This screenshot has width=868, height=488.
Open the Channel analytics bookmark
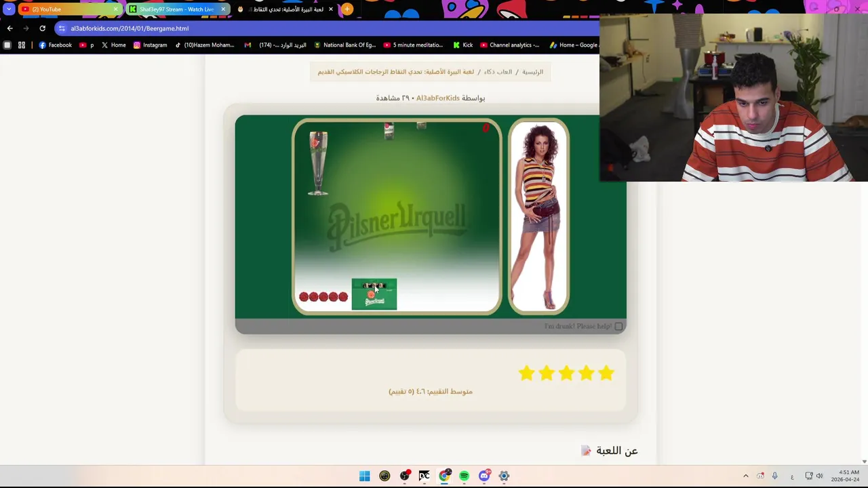point(509,45)
